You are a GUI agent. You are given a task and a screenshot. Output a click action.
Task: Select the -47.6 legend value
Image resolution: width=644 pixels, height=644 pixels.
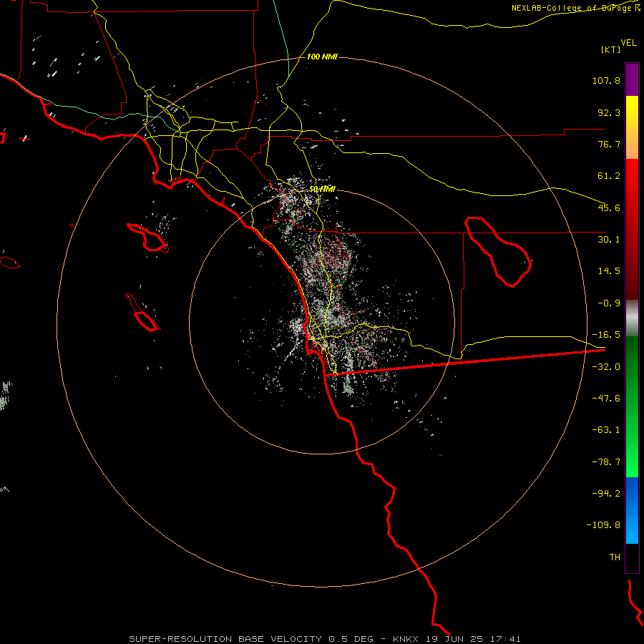(606, 399)
